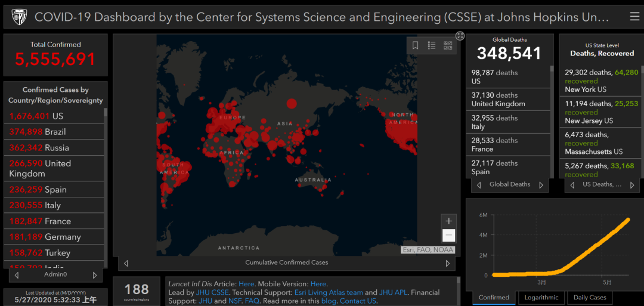Select New York US deaths entry
Viewport: 644px width, 306px height.
(x=600, y=81)
